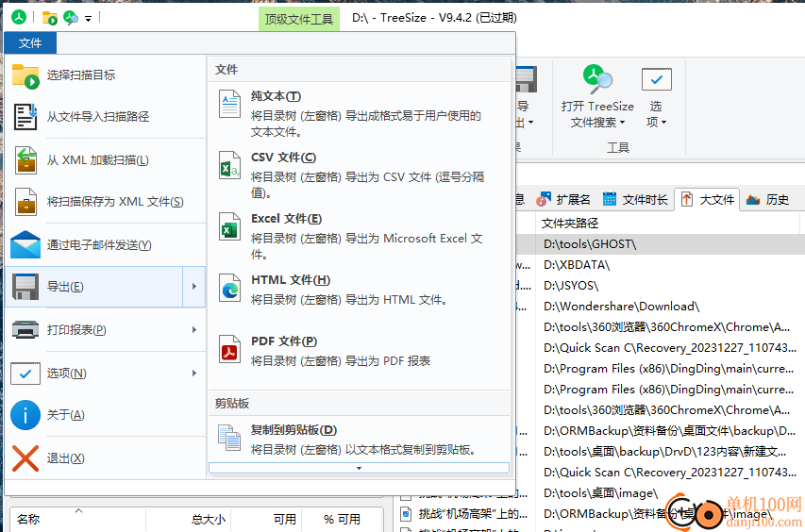
Task: Expand the 打印报表 submenu arrow
Action: (x=194, y=330)
